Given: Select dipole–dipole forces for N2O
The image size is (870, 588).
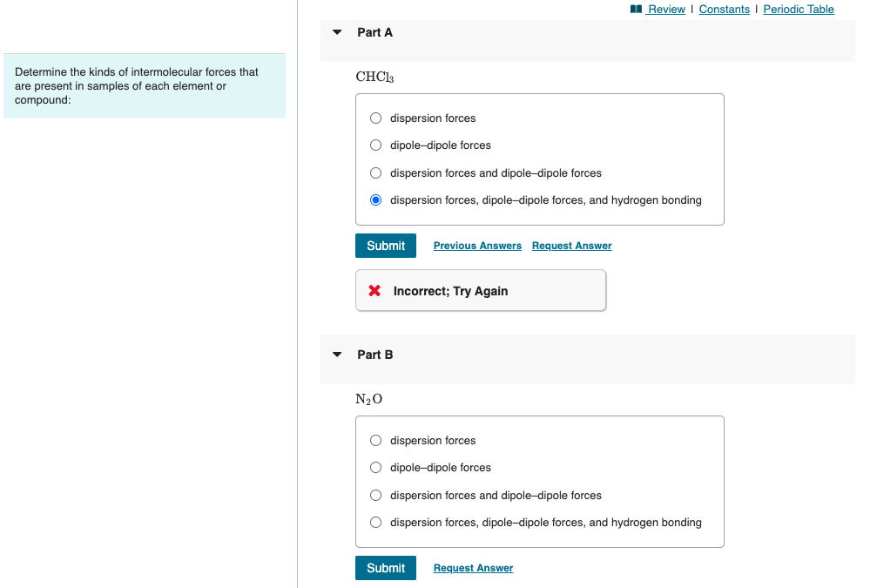Looking at the screenshot, I should (x=376, y=468).
